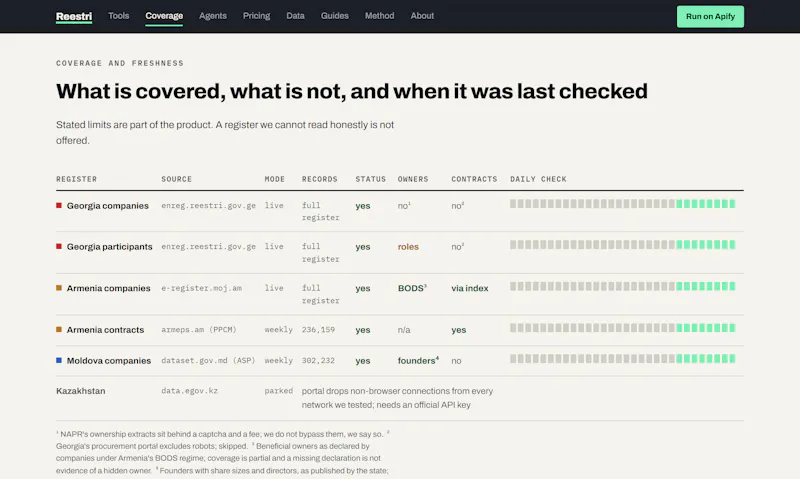Click the 302,232 records value
The width and height of the screenshot is (800, 479).
318,360
